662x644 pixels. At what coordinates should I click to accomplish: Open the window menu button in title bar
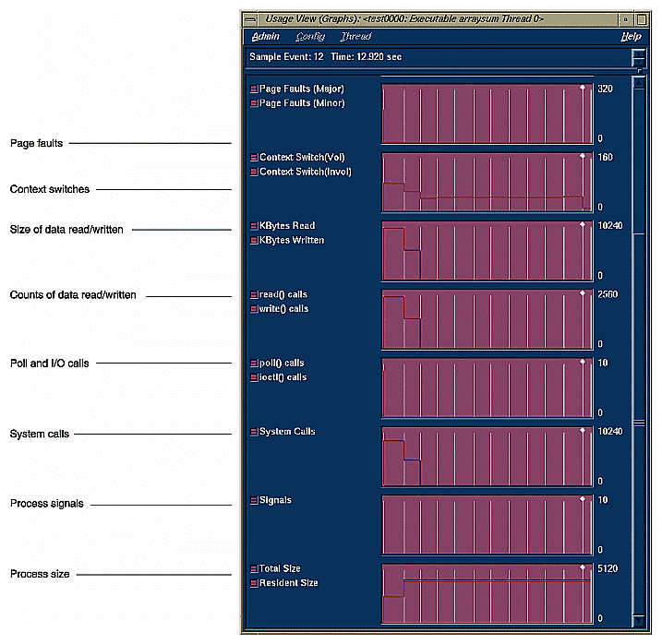point(250,19)
